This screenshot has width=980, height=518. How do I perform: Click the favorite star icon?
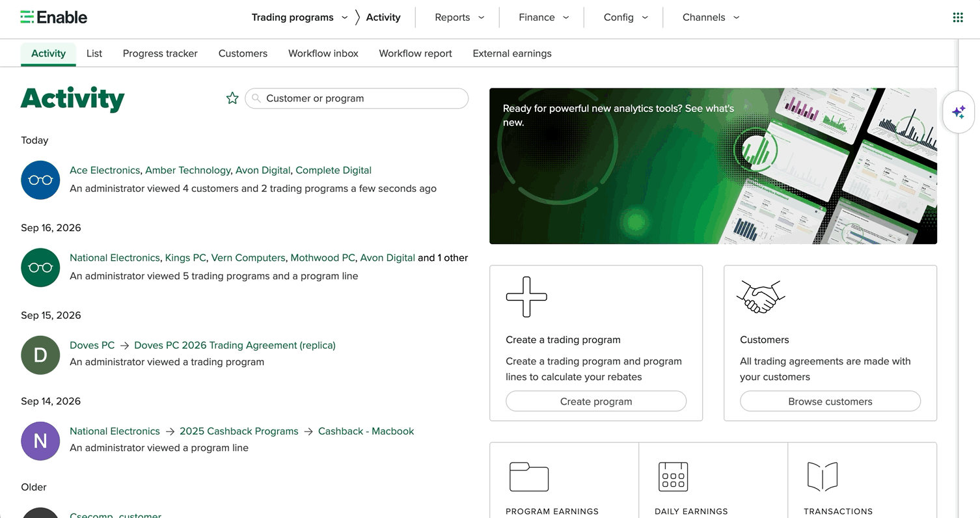click(232, 98)
